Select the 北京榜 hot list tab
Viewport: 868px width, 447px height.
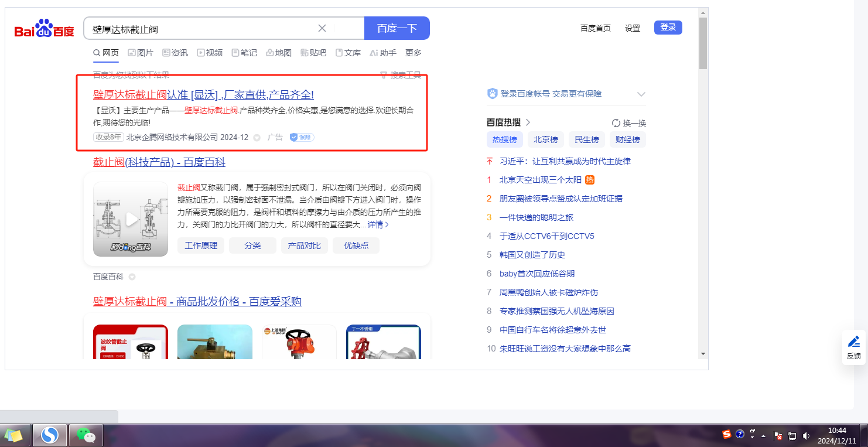545,139
